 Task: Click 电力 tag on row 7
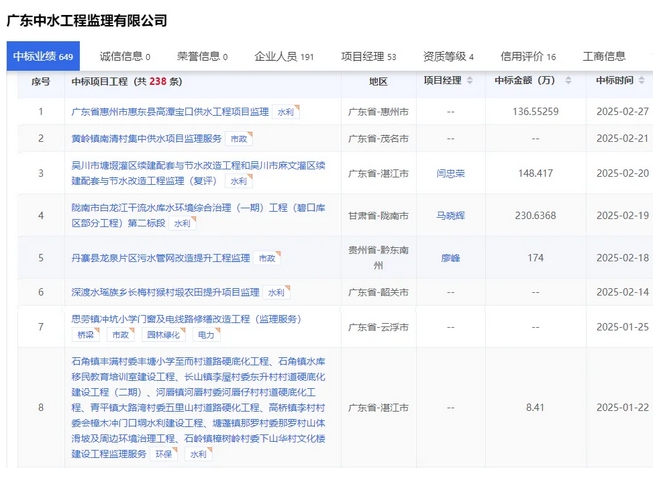click(x=206, y=335)
